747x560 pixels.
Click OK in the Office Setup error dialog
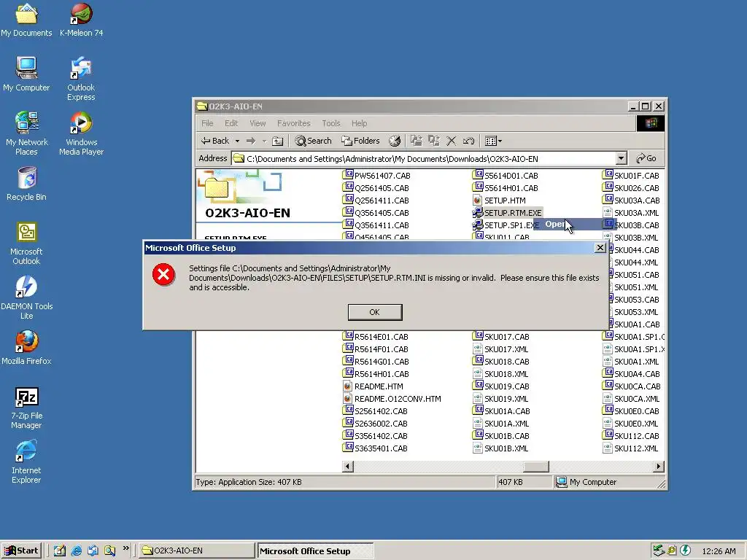[x=375, y=312]
